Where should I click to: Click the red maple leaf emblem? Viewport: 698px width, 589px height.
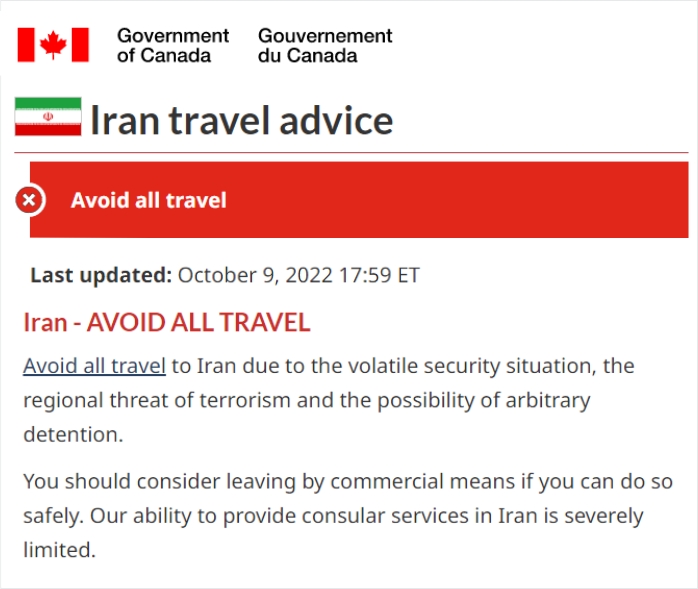tap(53, 45)
